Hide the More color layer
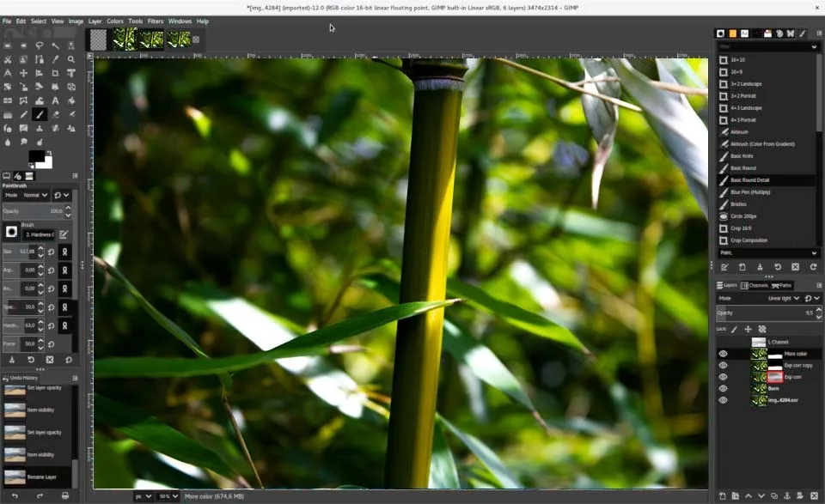The height and width of the screenshot is (504, 825). click(723, 354)
